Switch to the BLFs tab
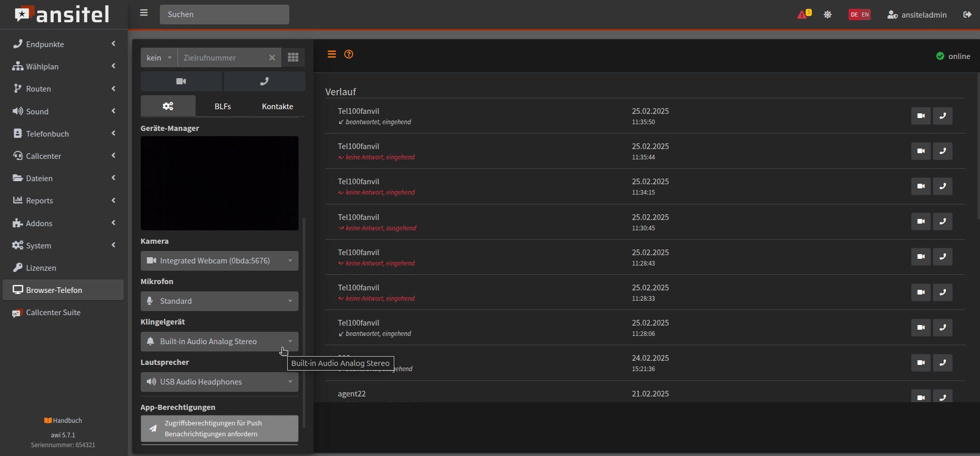Screen dimensions: 980x456 click(x=222, y=106)
